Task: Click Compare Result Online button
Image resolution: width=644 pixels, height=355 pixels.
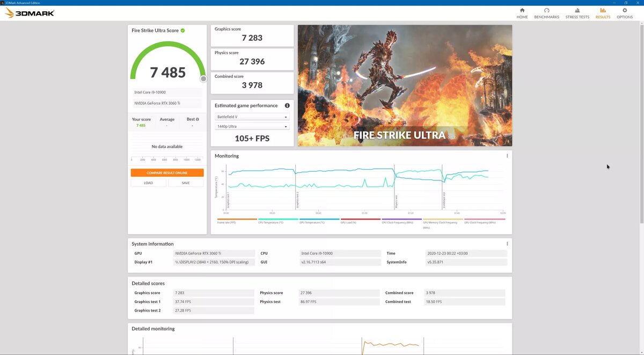Action: (167, 173)
